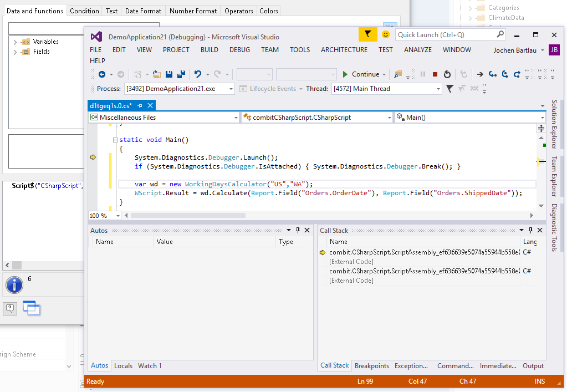Expand the Variables tree node
Screen dimensions: 567x392
(15, 42)
